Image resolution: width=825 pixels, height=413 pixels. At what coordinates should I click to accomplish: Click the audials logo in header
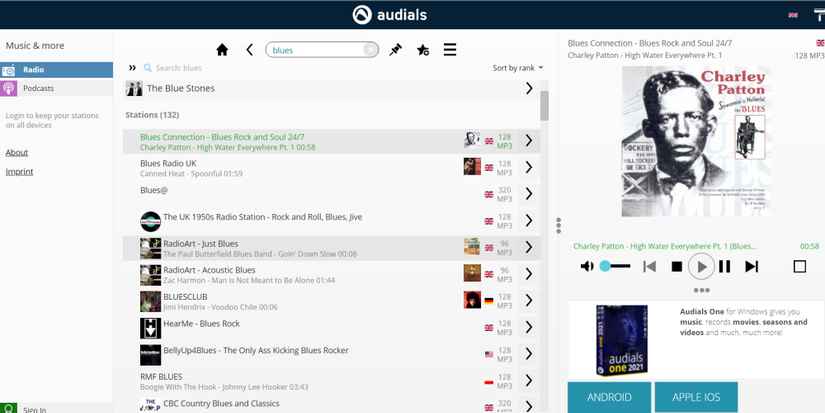[389, 14]
